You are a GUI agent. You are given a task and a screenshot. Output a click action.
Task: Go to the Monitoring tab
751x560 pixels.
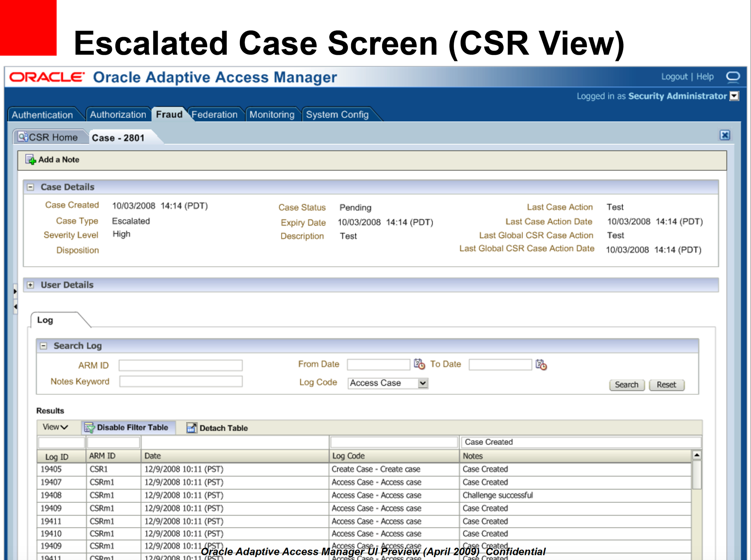coord(272,115)
